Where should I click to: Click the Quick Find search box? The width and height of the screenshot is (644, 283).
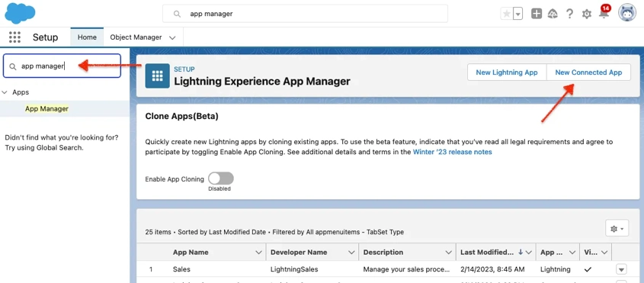(x=62, y=66)
